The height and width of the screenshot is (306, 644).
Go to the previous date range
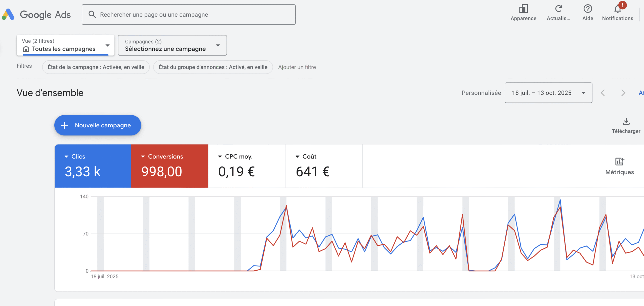603,93
